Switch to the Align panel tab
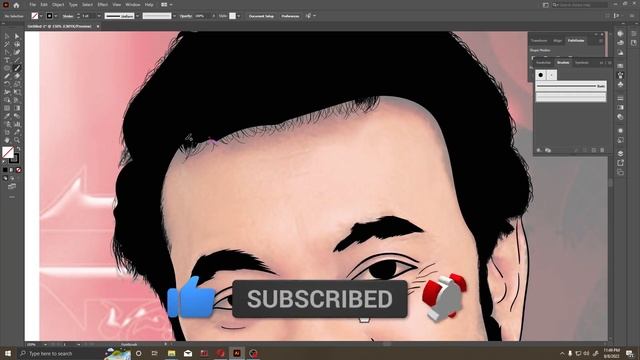Viewport: 640px width, 360px height. pyautogui.click(x=557, y=40)
